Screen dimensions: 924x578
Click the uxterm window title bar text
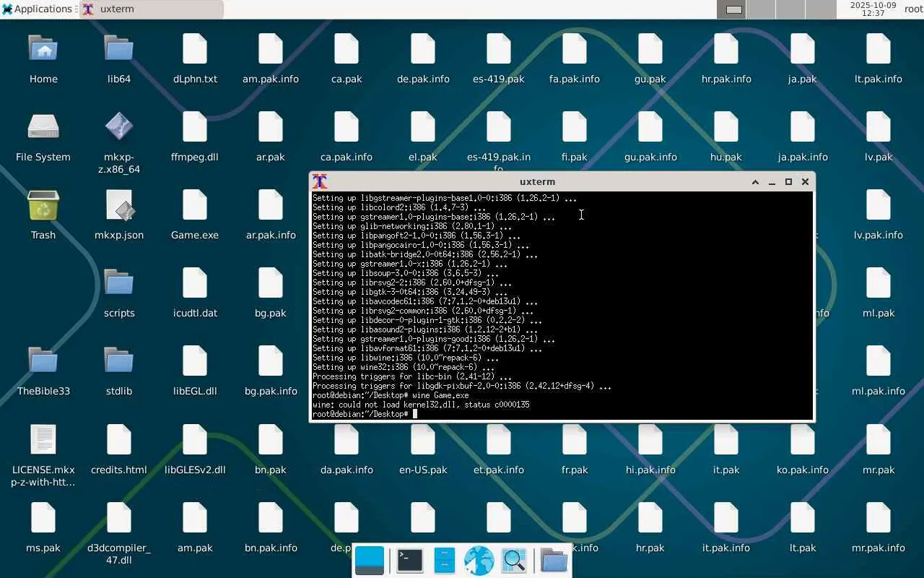point(537,181)
